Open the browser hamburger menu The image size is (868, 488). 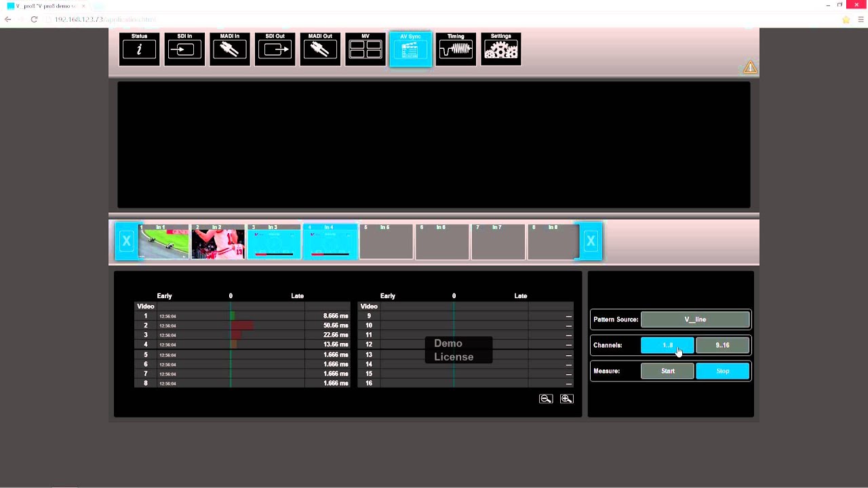[x=861, y=20]
